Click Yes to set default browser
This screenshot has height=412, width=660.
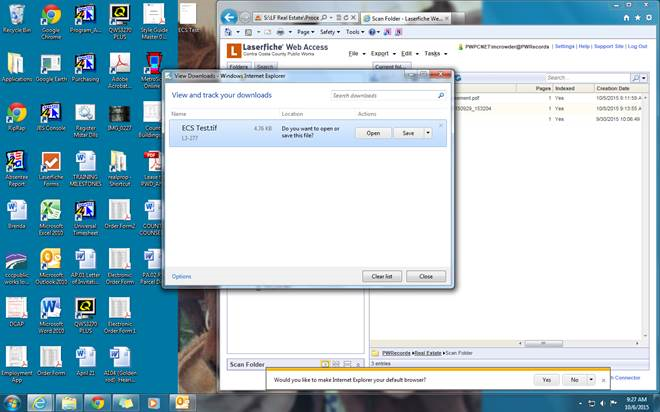click(x=546, y=380)
